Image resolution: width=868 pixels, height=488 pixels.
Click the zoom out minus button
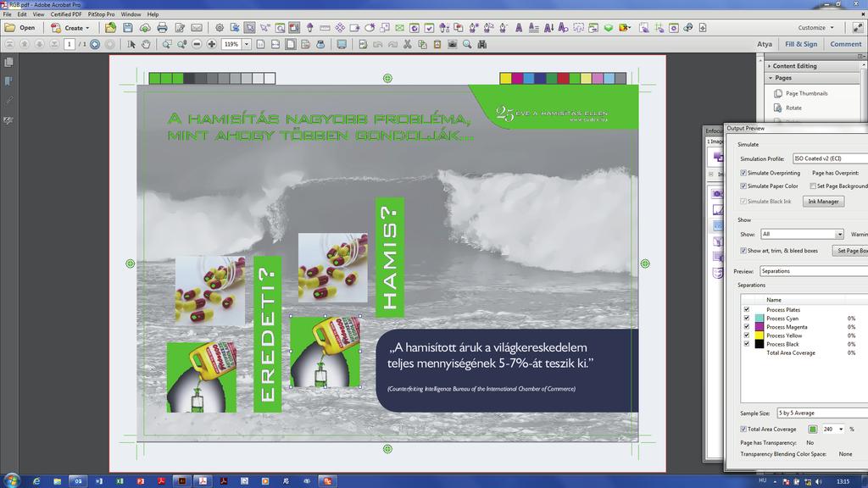(x=197, y=44)
